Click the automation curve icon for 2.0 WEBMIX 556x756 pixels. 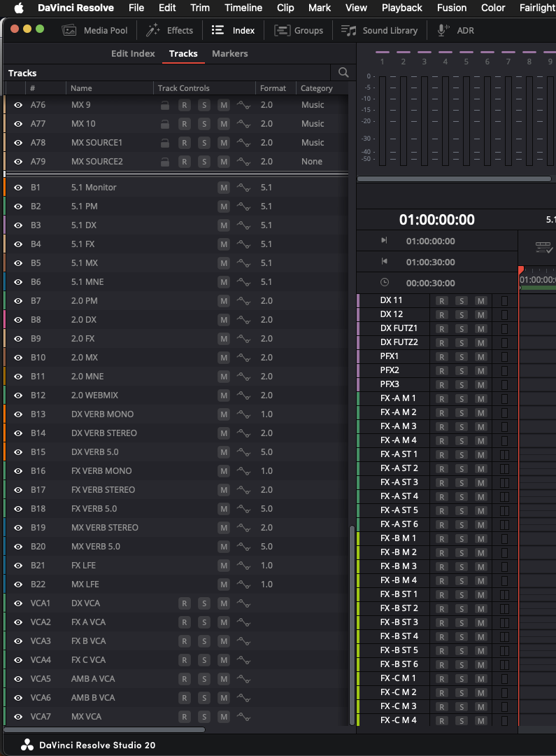coord(243,395)
